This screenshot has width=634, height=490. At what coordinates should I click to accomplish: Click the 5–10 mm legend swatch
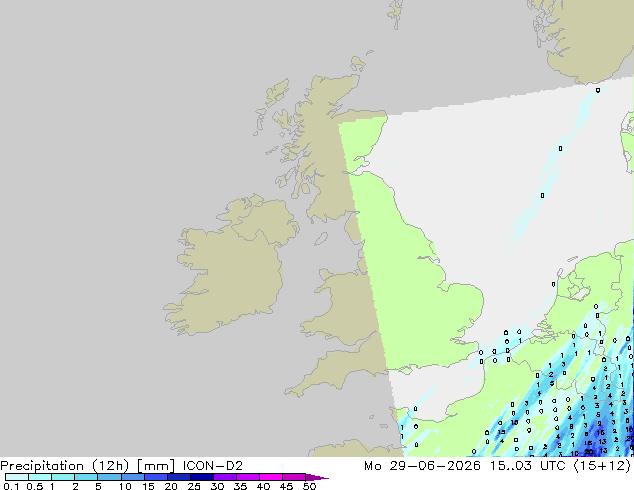[x=109, y=477]
